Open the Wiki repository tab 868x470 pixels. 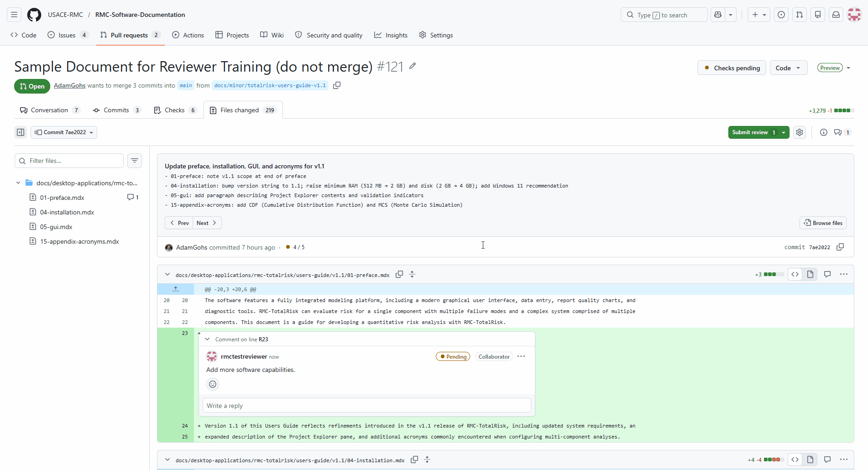pyautogui.click(x=272, y=35)
